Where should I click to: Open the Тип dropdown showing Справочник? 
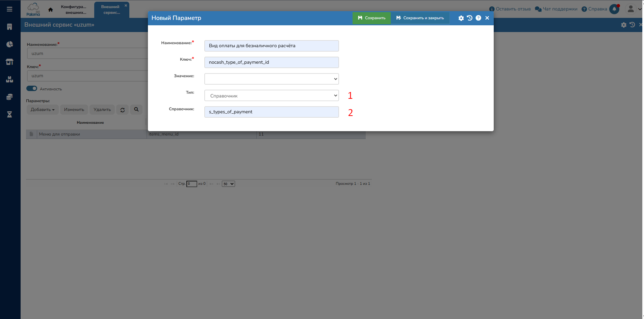point(272,96)
